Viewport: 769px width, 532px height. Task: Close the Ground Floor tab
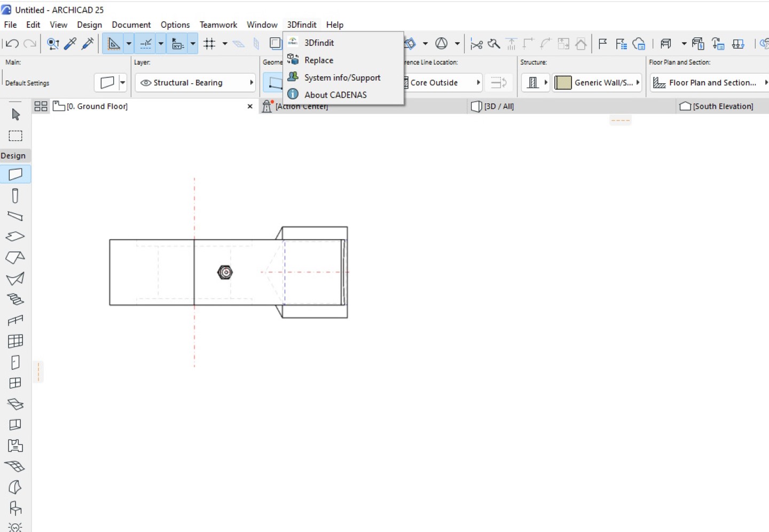250,106
